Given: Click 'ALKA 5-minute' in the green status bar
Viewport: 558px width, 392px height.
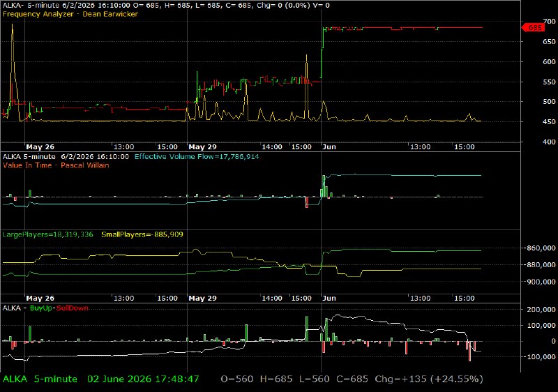Looking at the screenshot, I should click(x=40, y=379).
